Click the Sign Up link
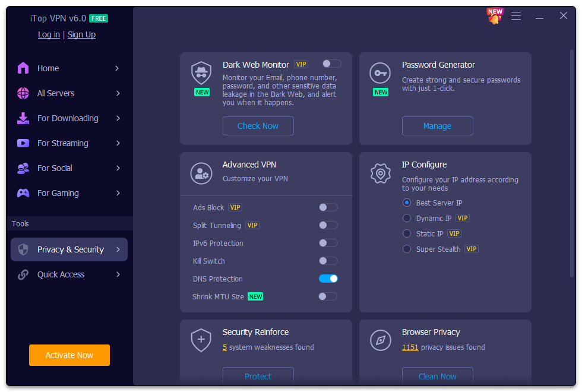Screen dimensions: 582x392 point(81,34)
